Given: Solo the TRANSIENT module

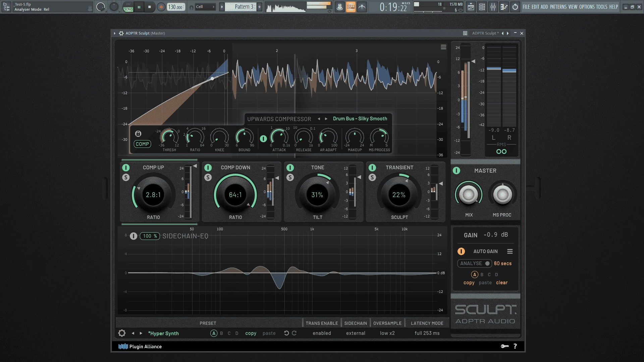Looking at the screenshot, I should coord(372,177).
